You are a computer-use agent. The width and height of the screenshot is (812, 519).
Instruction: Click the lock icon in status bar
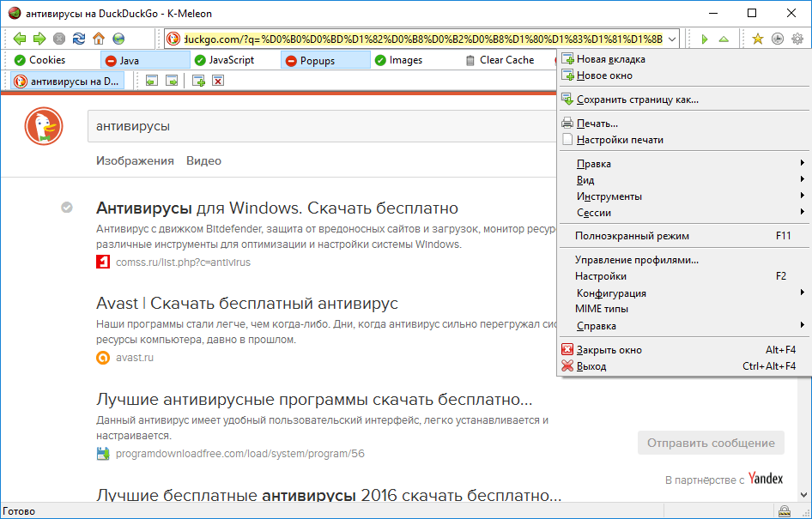tap(785, 512)
